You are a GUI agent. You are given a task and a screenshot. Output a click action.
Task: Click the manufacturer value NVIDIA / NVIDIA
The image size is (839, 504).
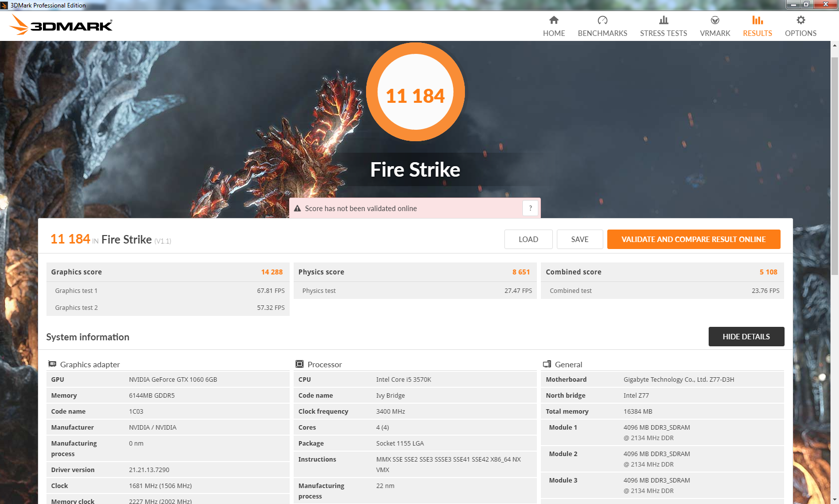tap(152, 427)
